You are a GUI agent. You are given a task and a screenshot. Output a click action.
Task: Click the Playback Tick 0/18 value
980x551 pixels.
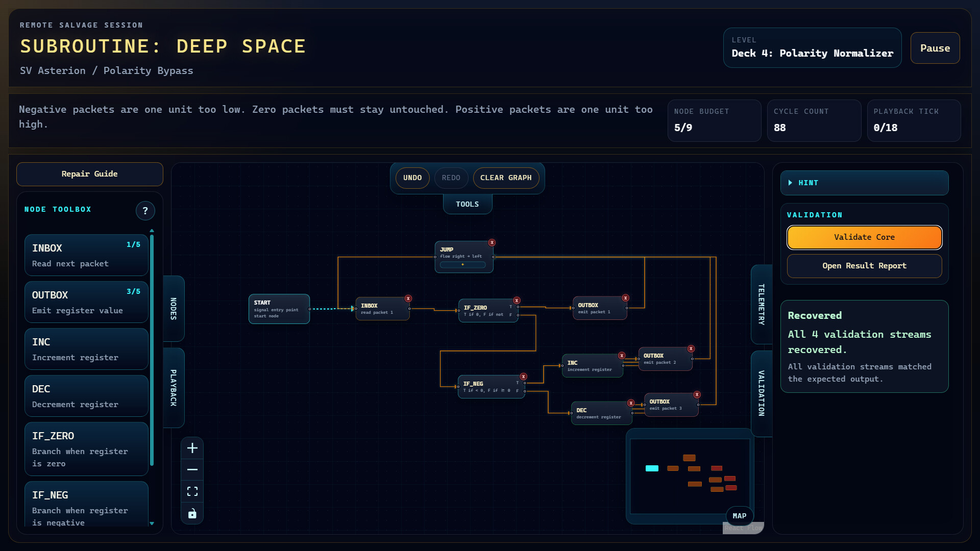[885, 128]
